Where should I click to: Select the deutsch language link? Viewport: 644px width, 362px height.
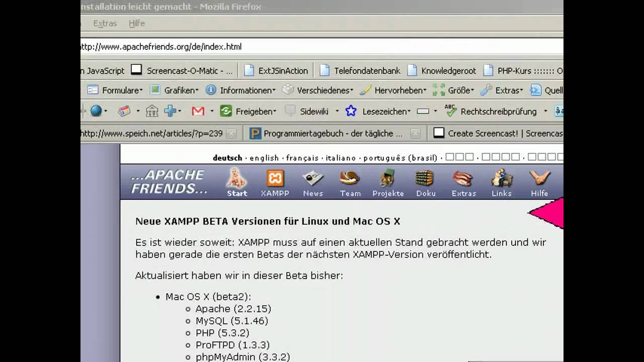[227, 158]
